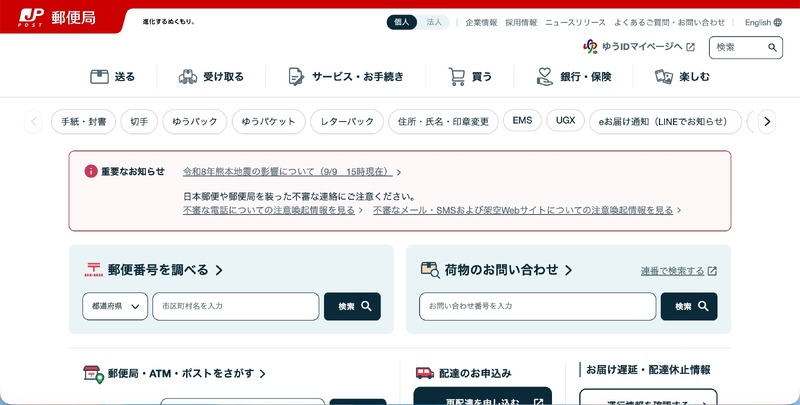Focus the お問い合わせ番号を入力 field

point(538,307)
